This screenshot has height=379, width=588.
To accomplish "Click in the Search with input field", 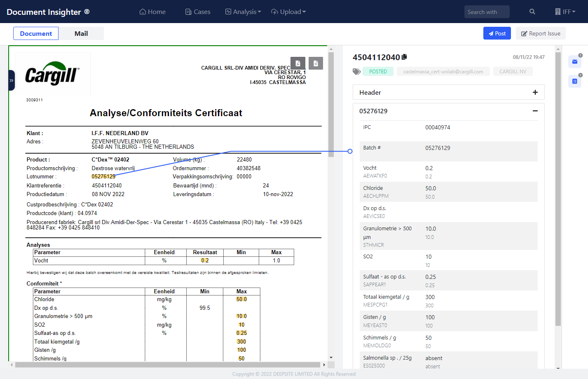I will point(487,12).
